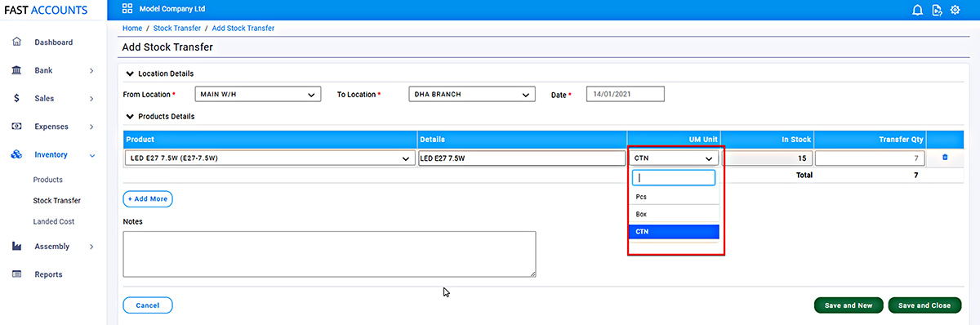
Task: Click the Bank building icon in sidebar
Action: point(16,70)
